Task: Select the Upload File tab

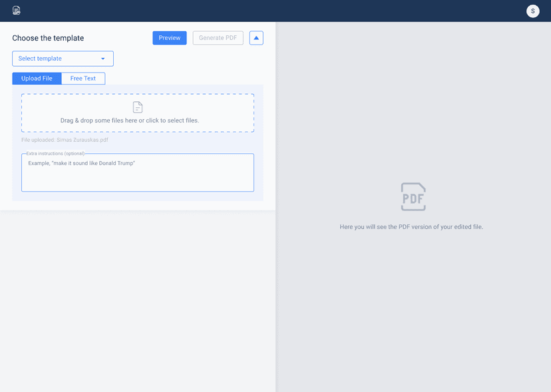Action: (37, 79)
